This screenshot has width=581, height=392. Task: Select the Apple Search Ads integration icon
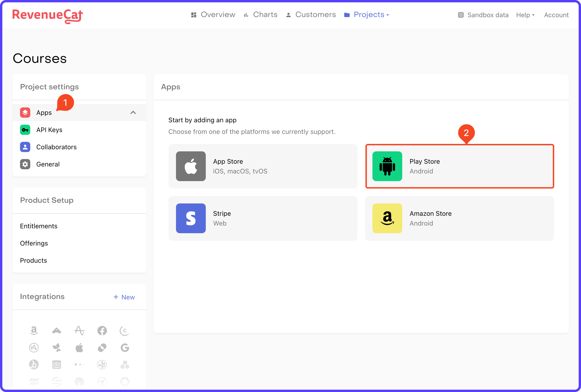click(x=79, y=348)
